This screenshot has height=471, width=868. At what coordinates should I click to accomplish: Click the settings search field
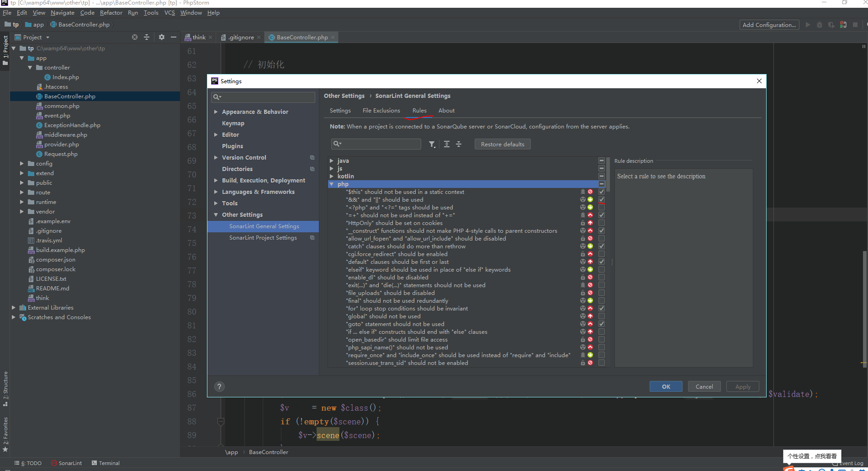click(x=263, y=97)
